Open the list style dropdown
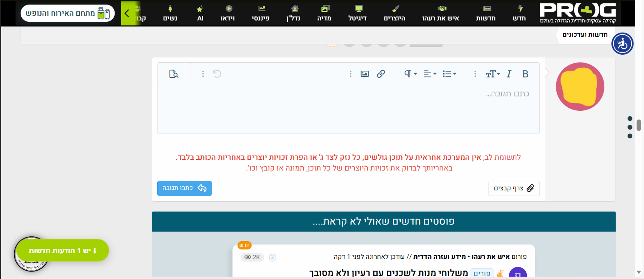The width and height of the screenshot is (644, 279). coord(449,74)
